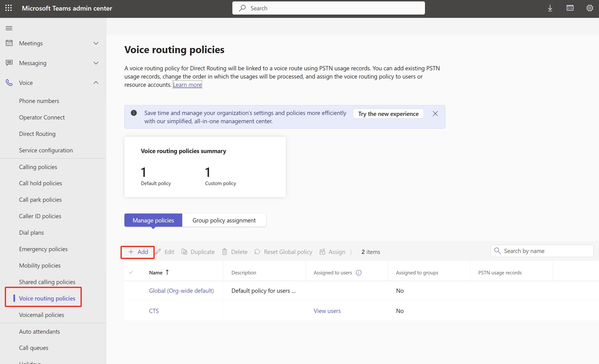Add a new voice routing policy

pyautogui.click(x=138, y=252)
